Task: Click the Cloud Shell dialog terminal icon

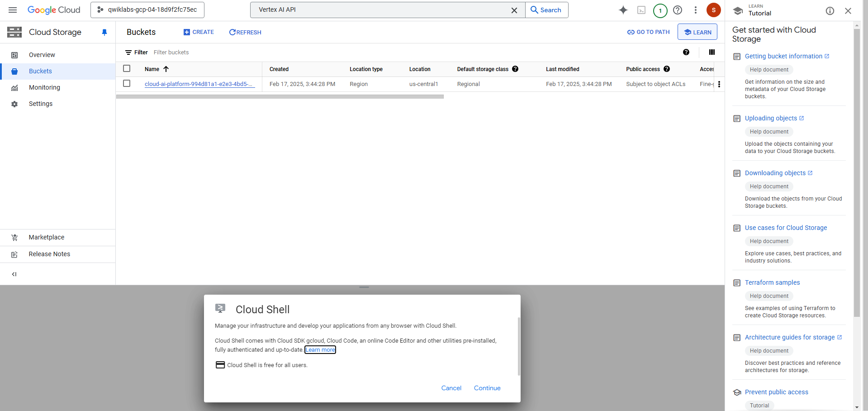Action: (x=220, y=309)
